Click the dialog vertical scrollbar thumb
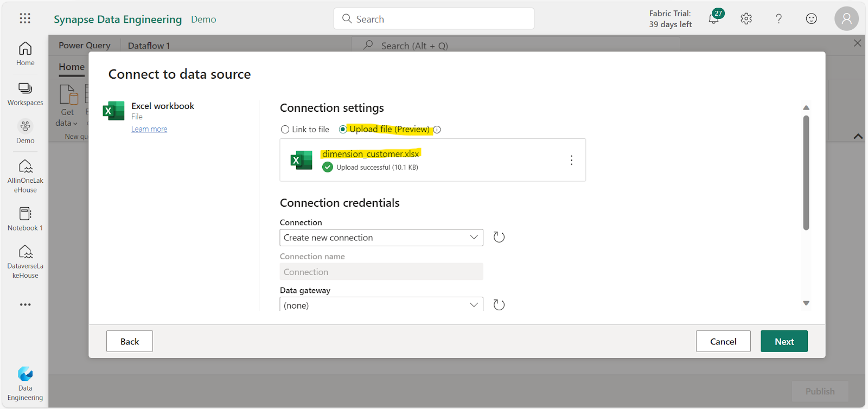Viewport: 868px width, 409px height. pos(806,172)
